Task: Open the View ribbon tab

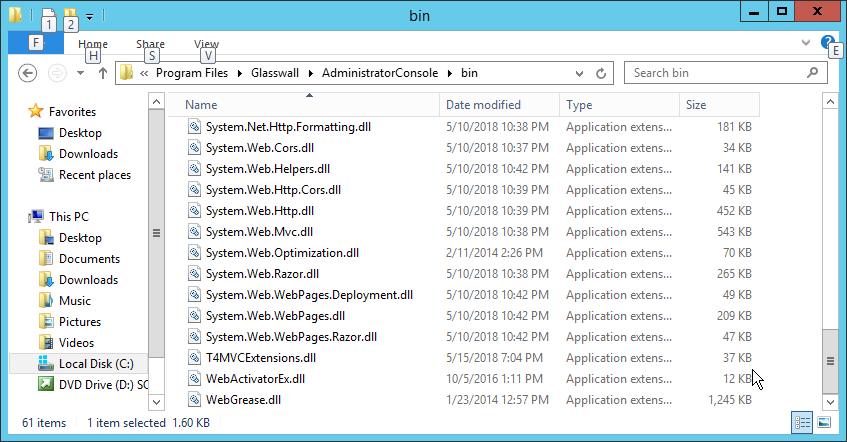Action: coord(206,44)
